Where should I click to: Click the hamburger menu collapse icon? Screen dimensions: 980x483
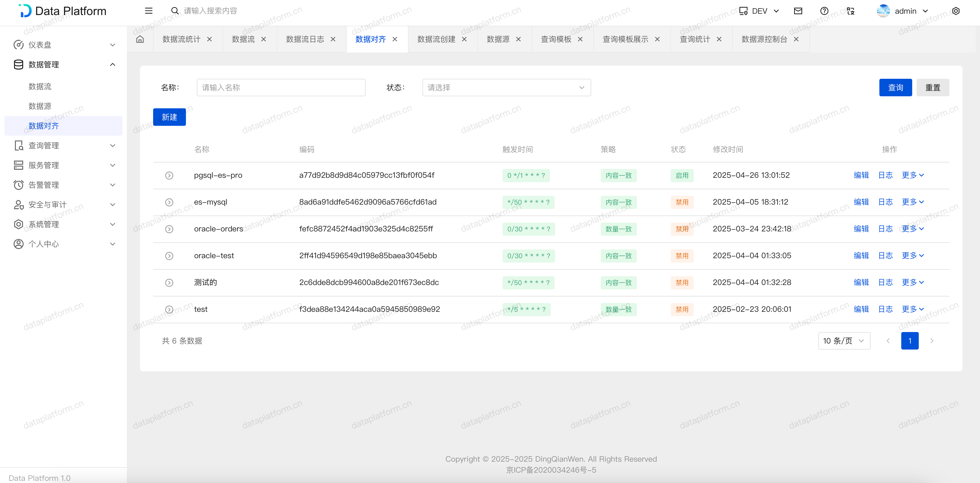(x=148, y=11)
